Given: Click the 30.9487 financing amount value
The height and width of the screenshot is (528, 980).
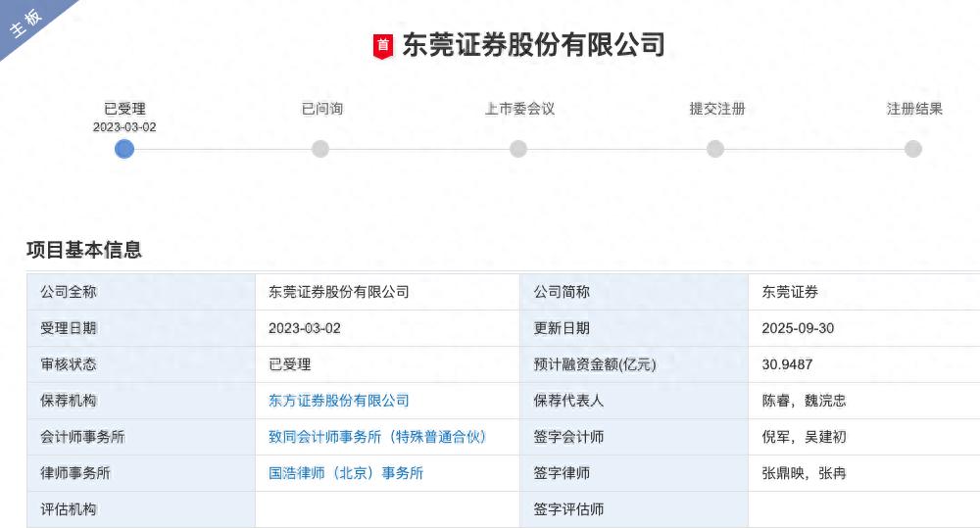Looking at the screenshot, I should tap(787, 364).
